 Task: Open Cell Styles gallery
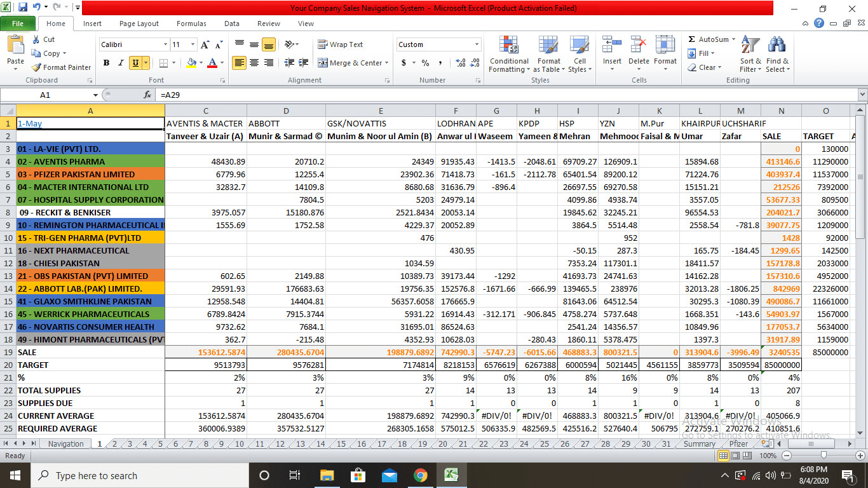pyautogui.click(x=579, y=55)
